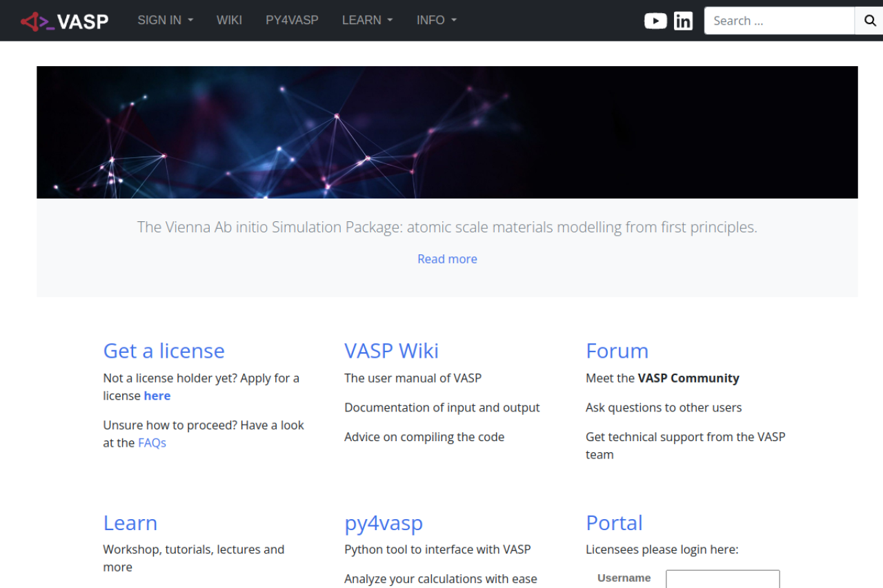
Task: Click the 'Username' field label
Action: click(x=624, y=578)
